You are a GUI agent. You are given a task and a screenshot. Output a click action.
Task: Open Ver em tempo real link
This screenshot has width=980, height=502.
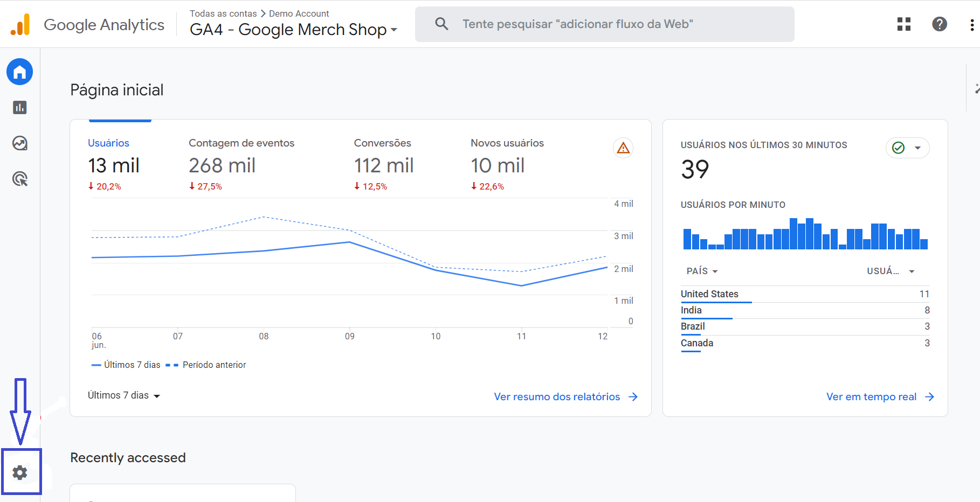click(871, 397)
